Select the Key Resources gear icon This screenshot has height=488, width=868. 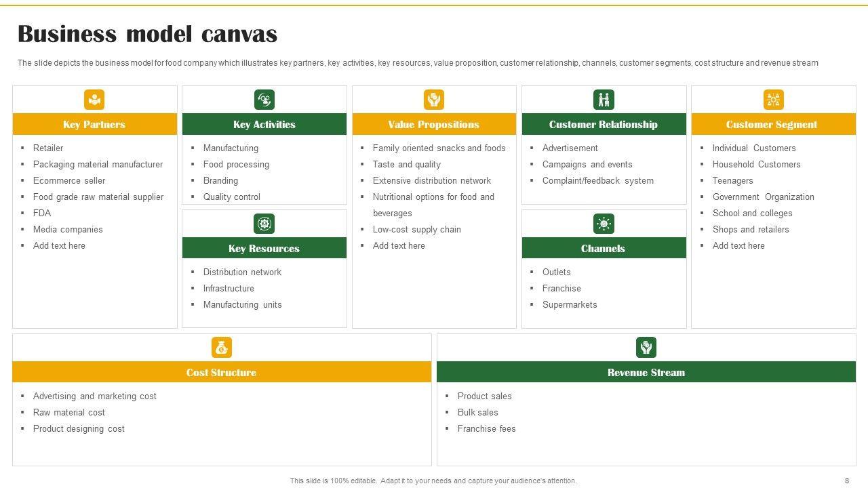click(264, 224)
